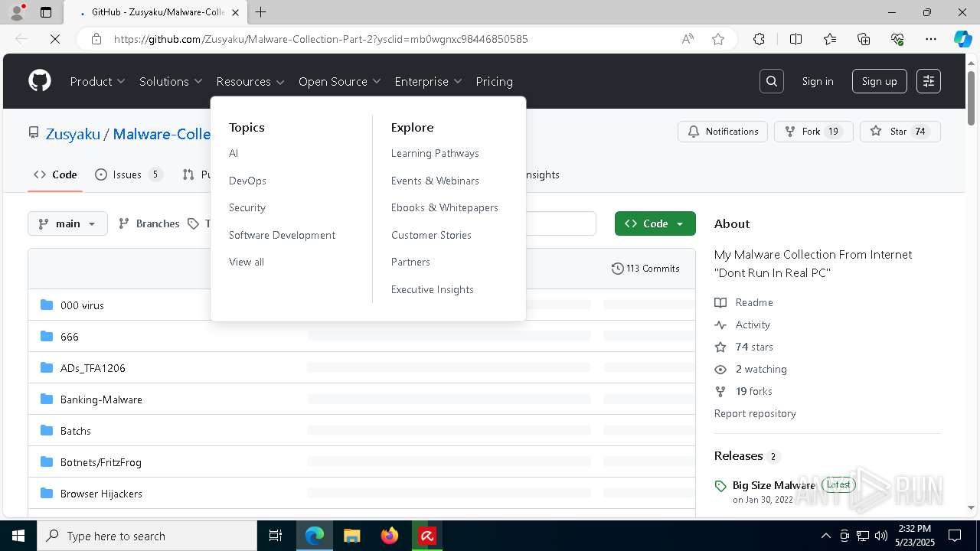Image resolution: width=980 pixels, height=551 pixels.
Task: Collapse the Resources menu
Action: pyautogui.click(x=250, y=81)
